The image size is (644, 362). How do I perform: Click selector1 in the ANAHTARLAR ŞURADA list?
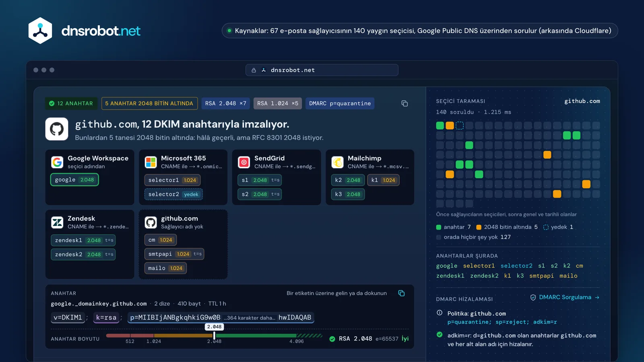pos(479,266)
